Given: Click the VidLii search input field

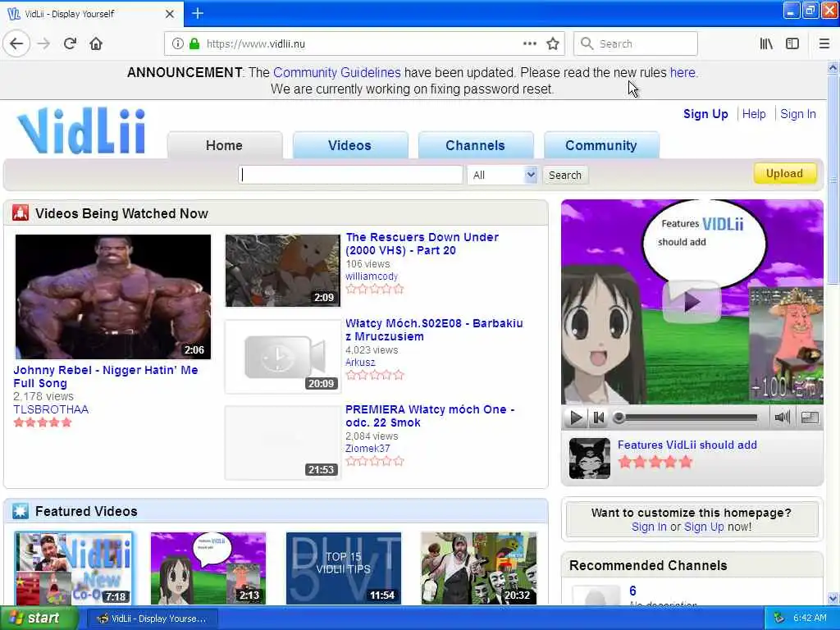Looking at the screenshot, I should [350, 176].
